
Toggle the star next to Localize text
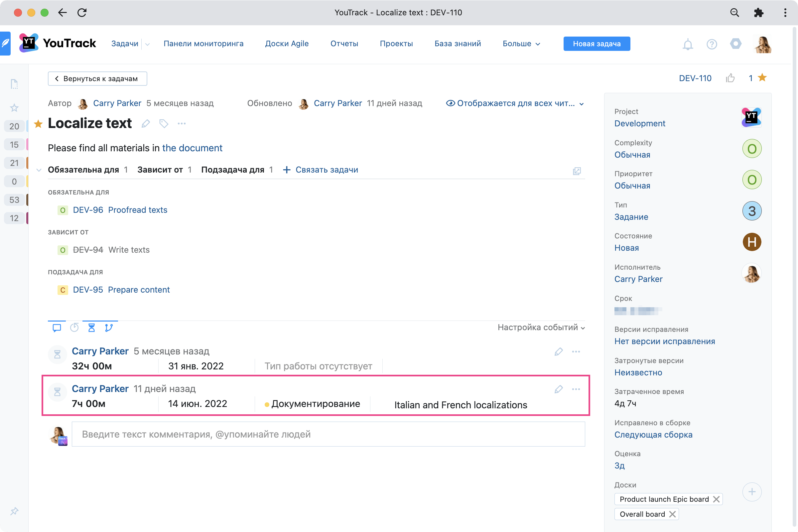pyautogui.click(x=38, y=124)
